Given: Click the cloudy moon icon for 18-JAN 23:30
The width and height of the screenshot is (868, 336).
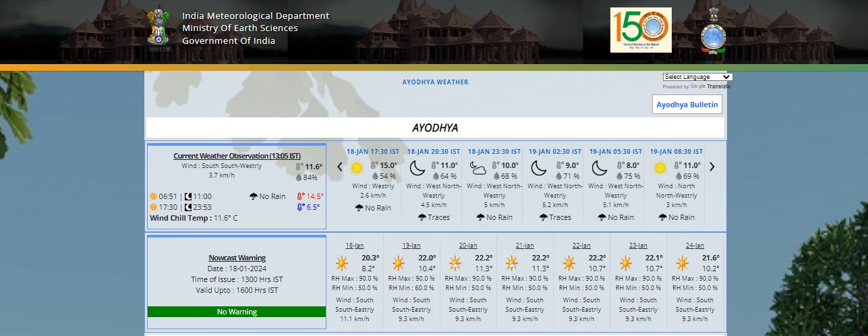Looking at the screenshot, I should (477, 167).
